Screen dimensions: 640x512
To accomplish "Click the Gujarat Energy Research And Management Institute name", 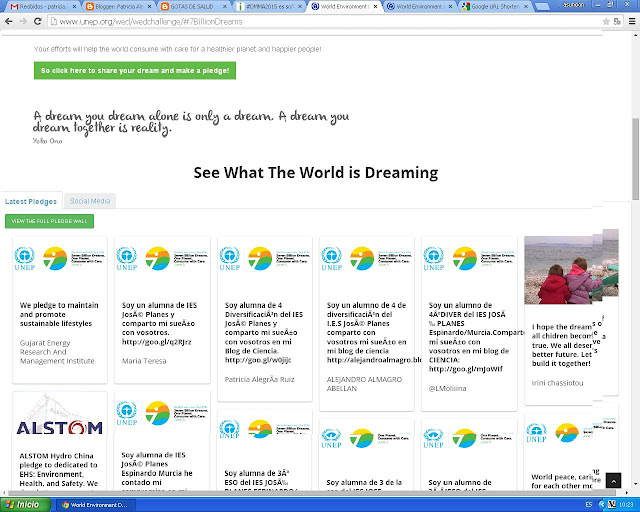I will pos(57,352).
